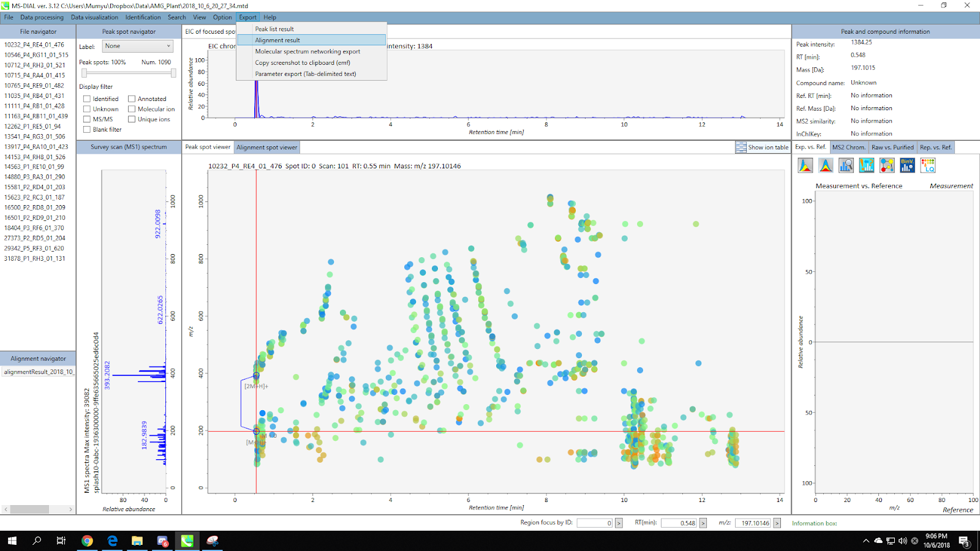This screenshot has width=980, height=551.
Task: Click the highlighted second peak-shape icon
Action: point(826,165)
